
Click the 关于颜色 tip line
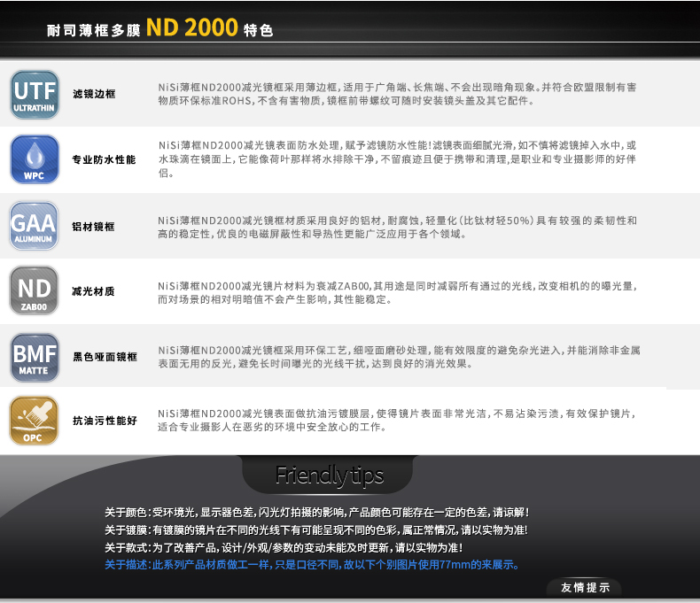click(x=317, y=513)
